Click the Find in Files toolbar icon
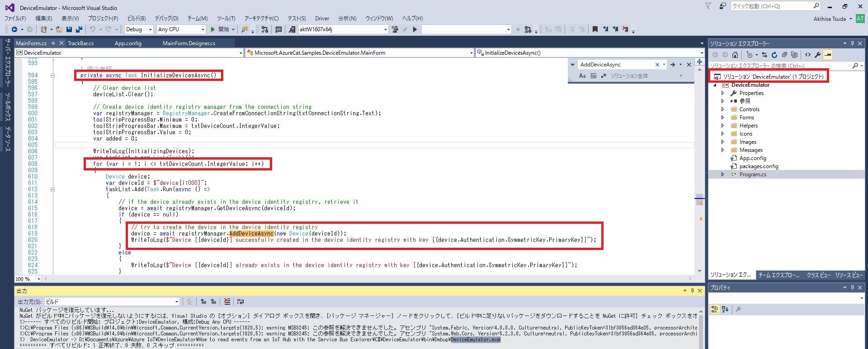Screen dimensions: 868x349 [245, 29]
